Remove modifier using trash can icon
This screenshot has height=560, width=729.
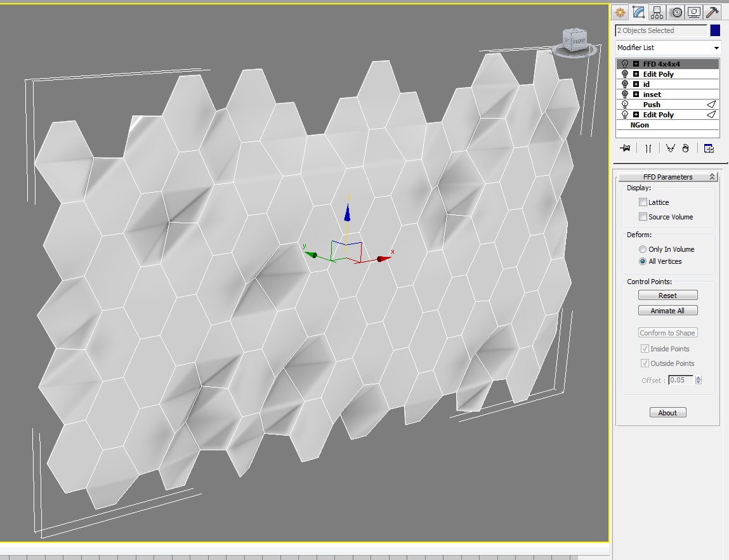click(x=685, y=148)
